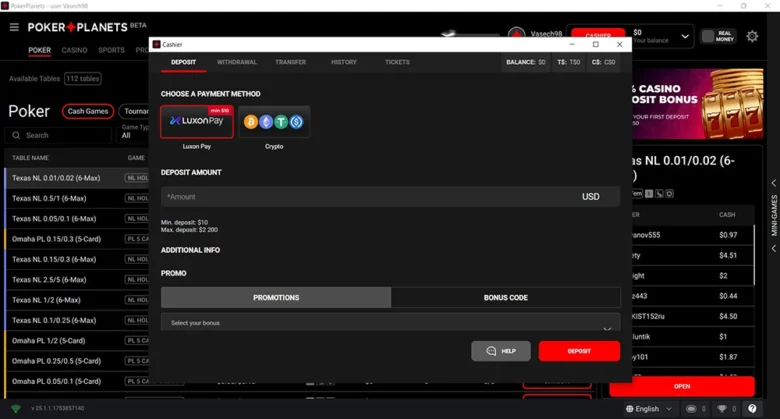Click the user avatar beside Vasech98
The width and height of the screenshot is (780, 419).
[x=516, y=34]
